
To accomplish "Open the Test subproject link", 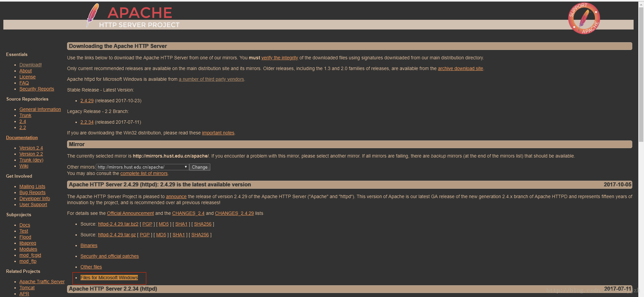I will [24, 231].
